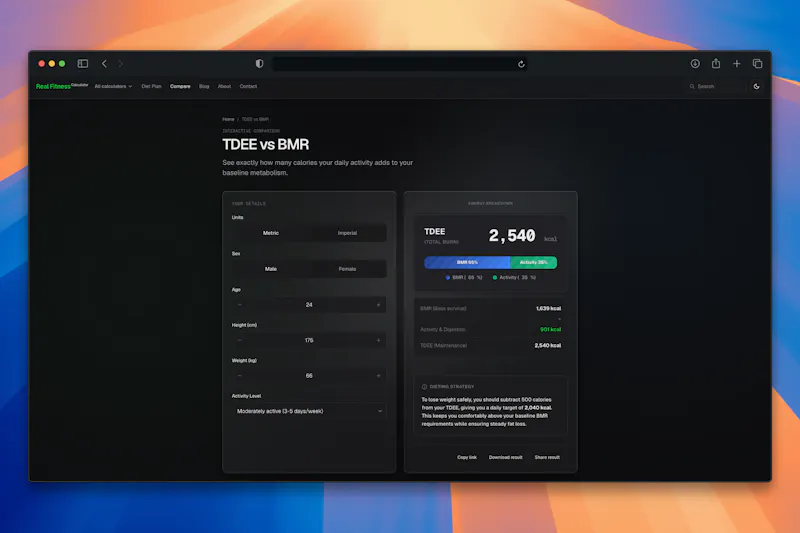Decrease Height with minus button
The image size is (800, 533).
pos(240,340)
